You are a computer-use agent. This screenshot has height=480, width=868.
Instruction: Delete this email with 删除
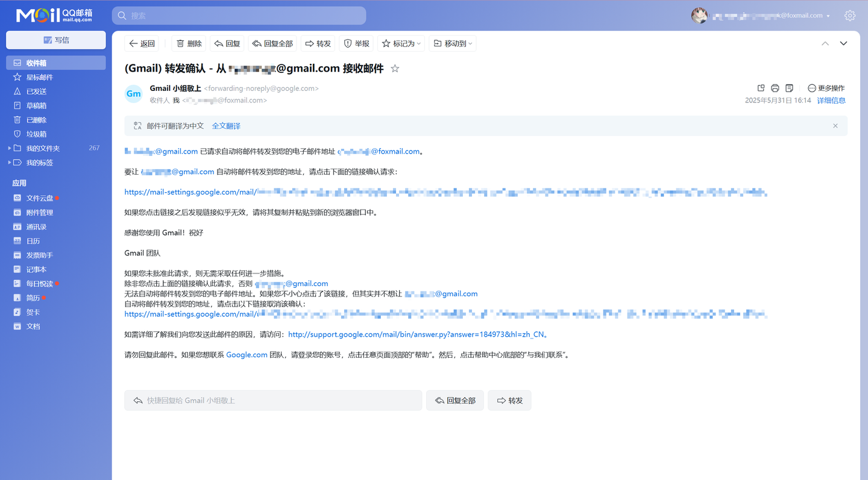(x=189, y=43)
